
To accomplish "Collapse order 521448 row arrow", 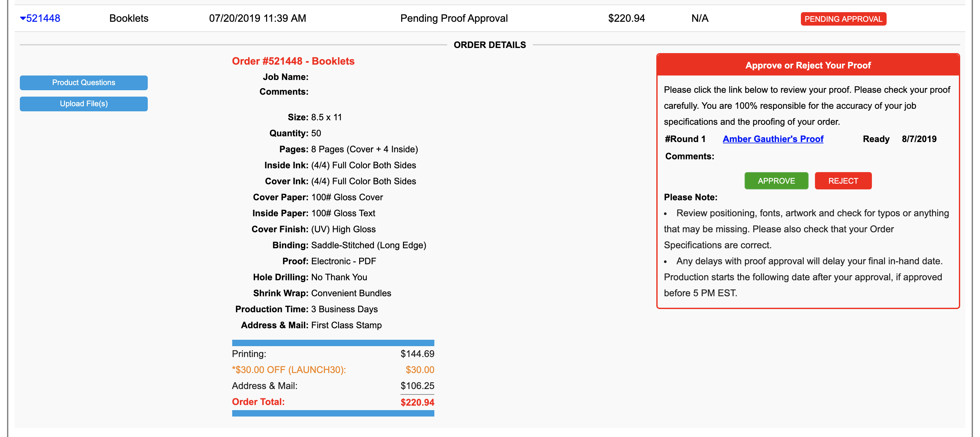I will tap(23, 18).
